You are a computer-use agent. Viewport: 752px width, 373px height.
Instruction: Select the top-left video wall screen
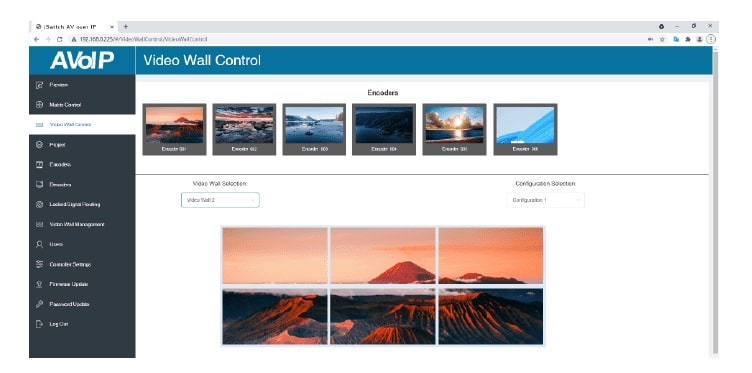[x=275, y=256]
